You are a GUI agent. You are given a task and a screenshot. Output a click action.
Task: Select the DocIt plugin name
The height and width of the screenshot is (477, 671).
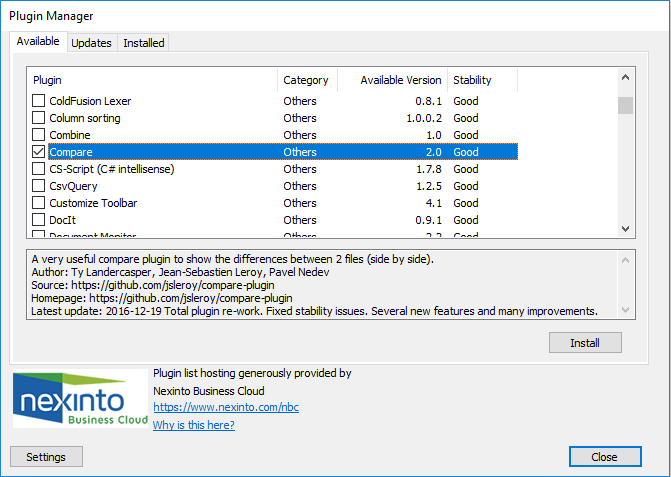(x=62, y=220)
